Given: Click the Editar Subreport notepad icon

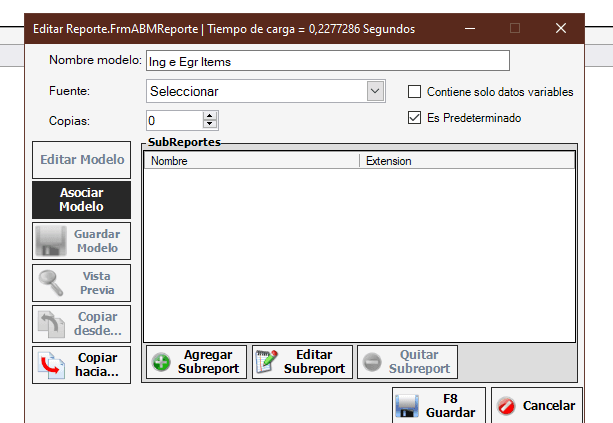Looking at the screenshot, I should [267, 362].
